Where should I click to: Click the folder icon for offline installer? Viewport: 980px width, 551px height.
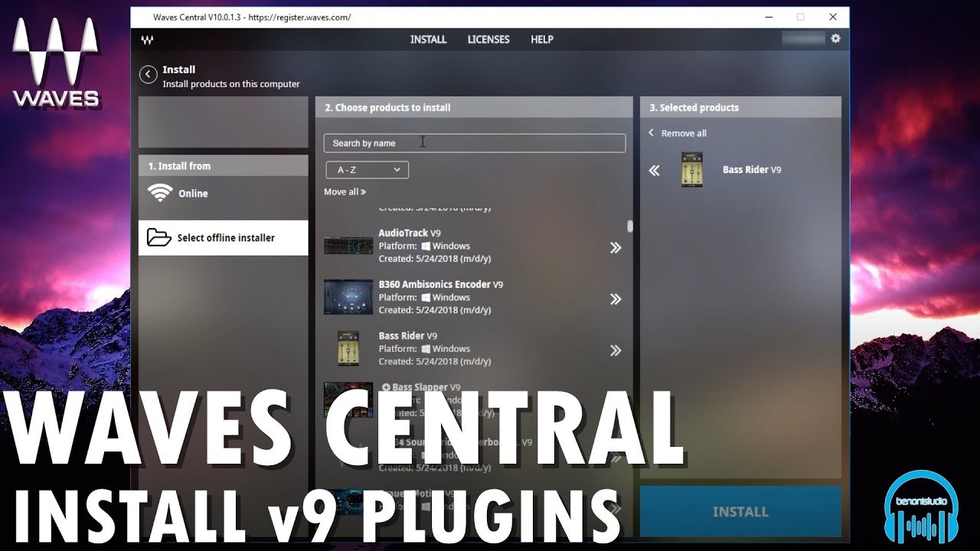coord(158,237)
